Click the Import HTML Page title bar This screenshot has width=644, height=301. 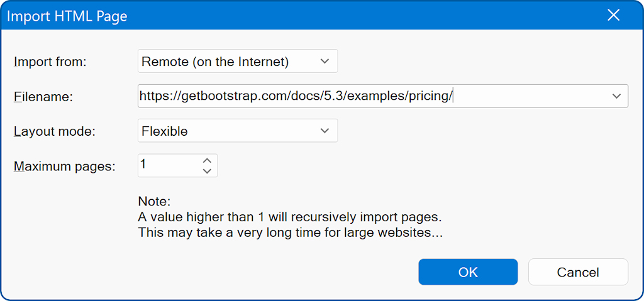[x=304, y=16]
